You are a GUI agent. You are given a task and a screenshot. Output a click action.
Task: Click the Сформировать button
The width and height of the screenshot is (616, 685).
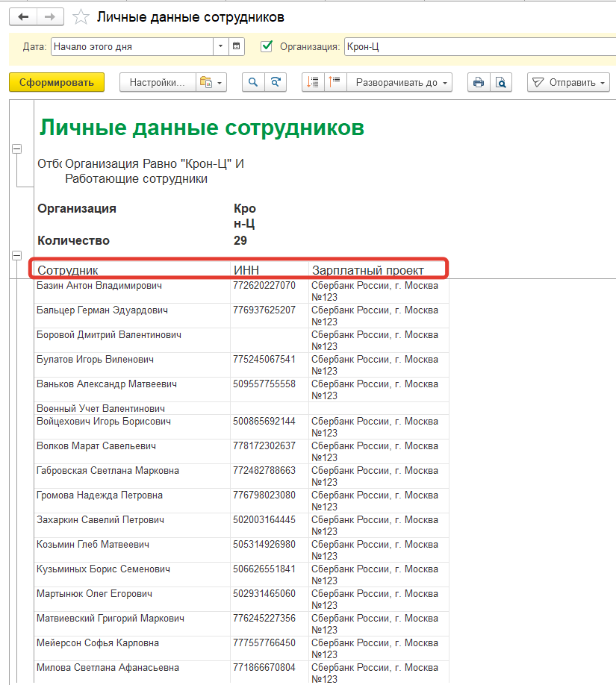57,83
